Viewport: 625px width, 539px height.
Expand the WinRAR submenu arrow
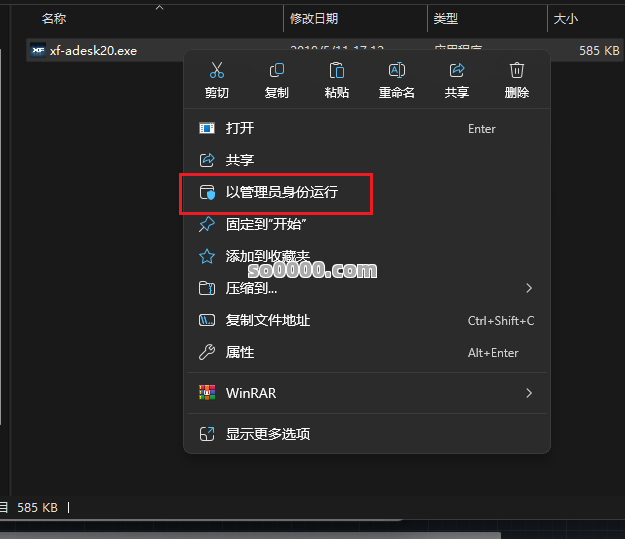[529, 393]
